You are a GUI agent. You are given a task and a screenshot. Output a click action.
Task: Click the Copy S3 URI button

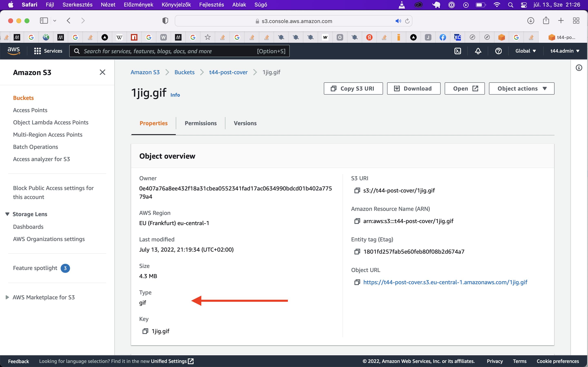pos(353,88)
